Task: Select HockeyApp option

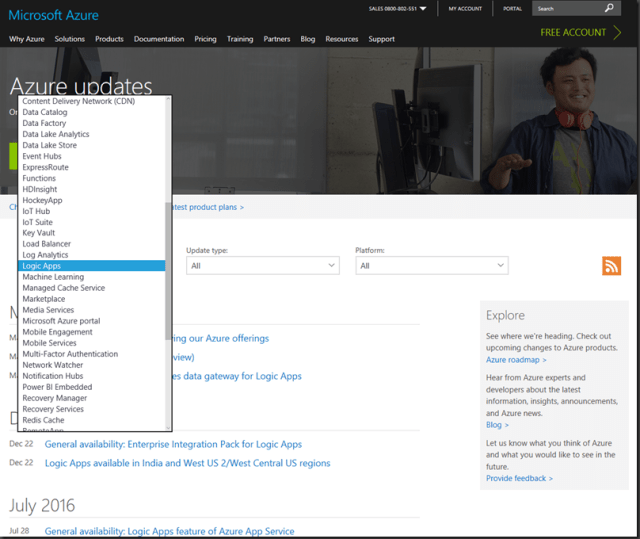Action: pos(92,200)
